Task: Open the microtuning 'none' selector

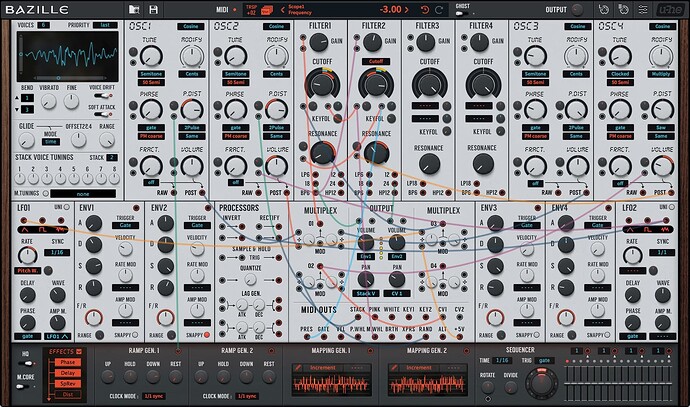Action: pos(83,194)
